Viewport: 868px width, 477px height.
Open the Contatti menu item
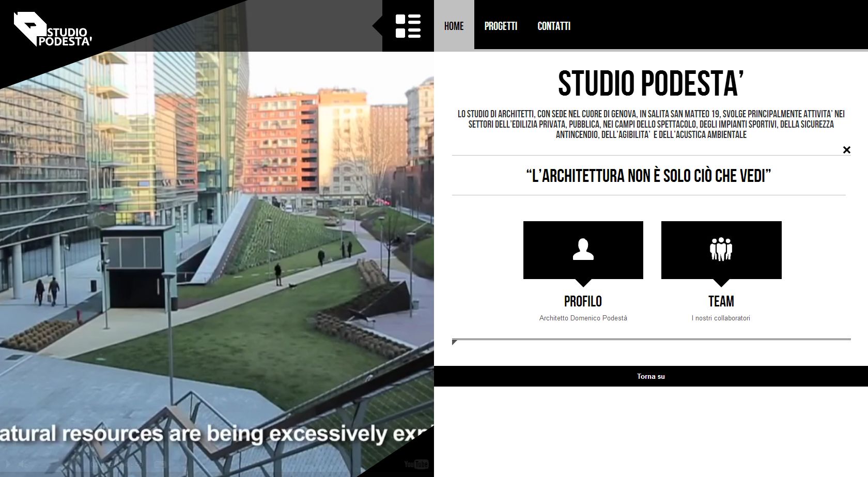pos(554,26)
